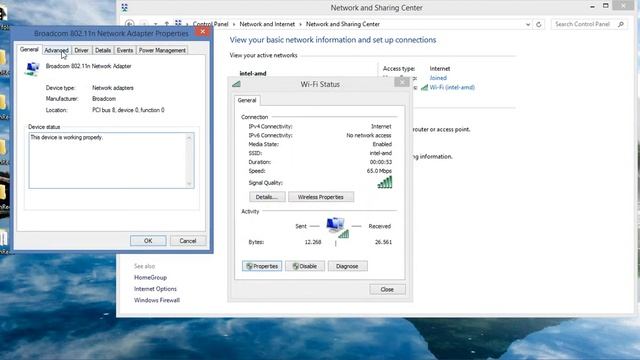The height and width of the screenshot is (360, 640).
Task: Close the Broadcom adapter properties dialog
Action: pos(203,32)
